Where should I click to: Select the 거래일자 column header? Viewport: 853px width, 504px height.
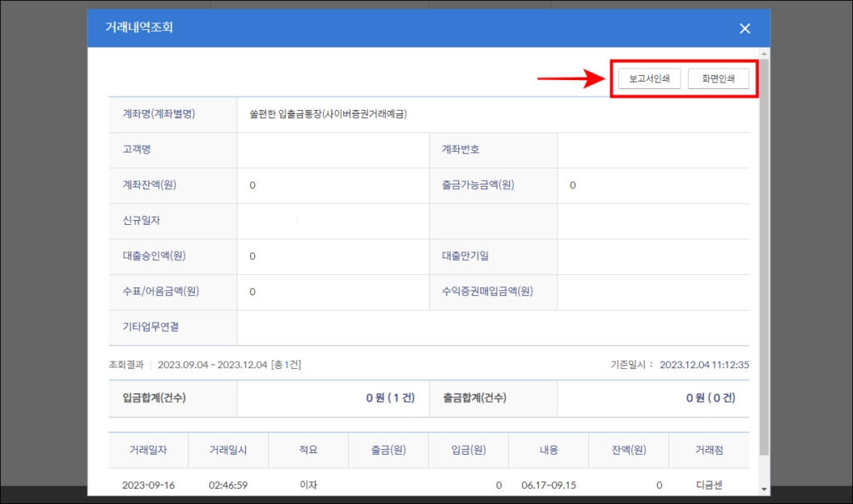tap(148, 450)
